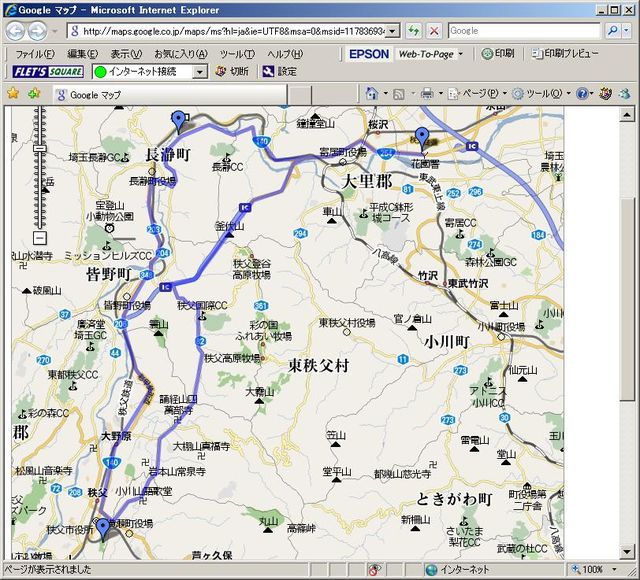This screenshot has width=640, height=580.
Task: Click the zoom-out minus button on map
Action: pyautogui.click(x=39, y=239)
